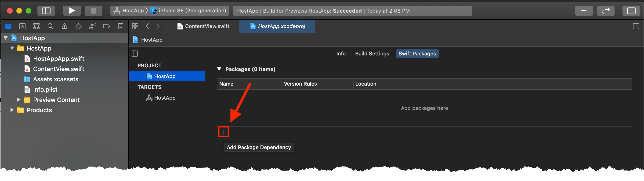Open Assets.xcassets catalog

[x=55, y=79]
